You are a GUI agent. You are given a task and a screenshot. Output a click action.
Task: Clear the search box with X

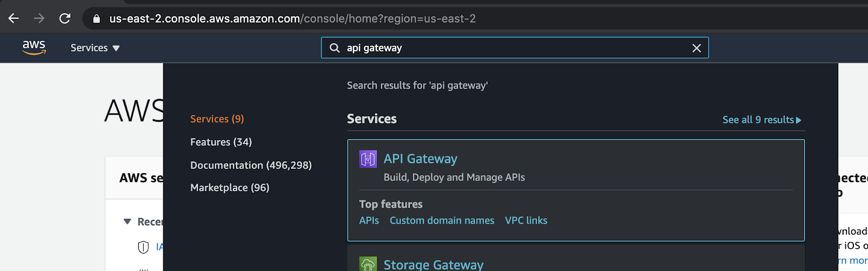697,48
